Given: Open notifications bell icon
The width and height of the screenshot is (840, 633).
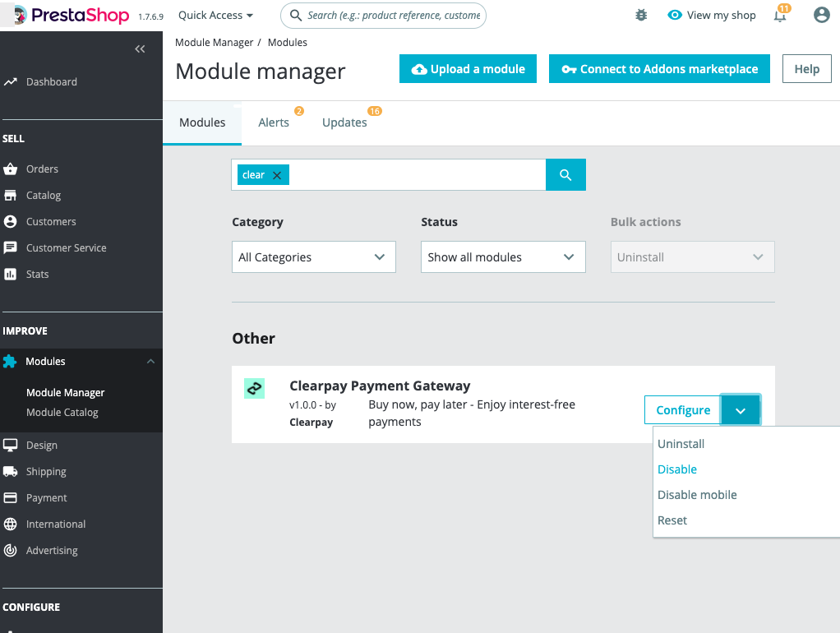Looking at the screenshot, I should coord(780,16).
